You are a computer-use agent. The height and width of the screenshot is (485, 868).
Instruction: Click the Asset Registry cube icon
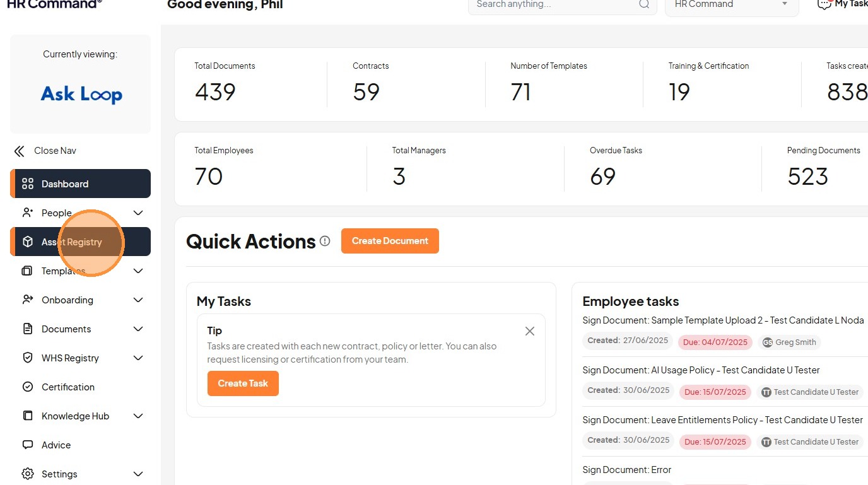coord(28,242)
